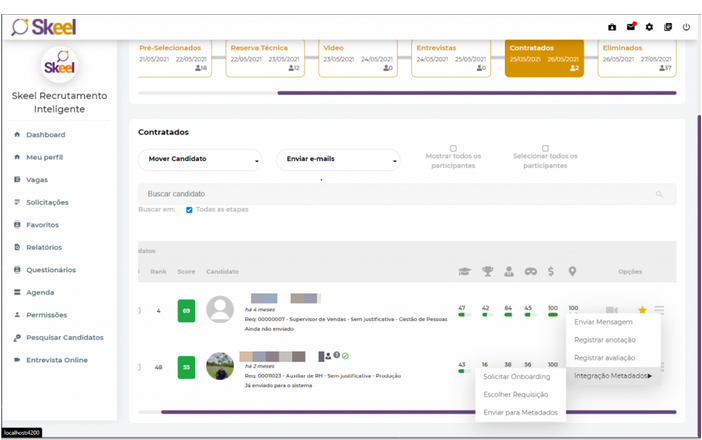Click the gold favorite star icon
The image size is (702, 440).
coord(642,310)
